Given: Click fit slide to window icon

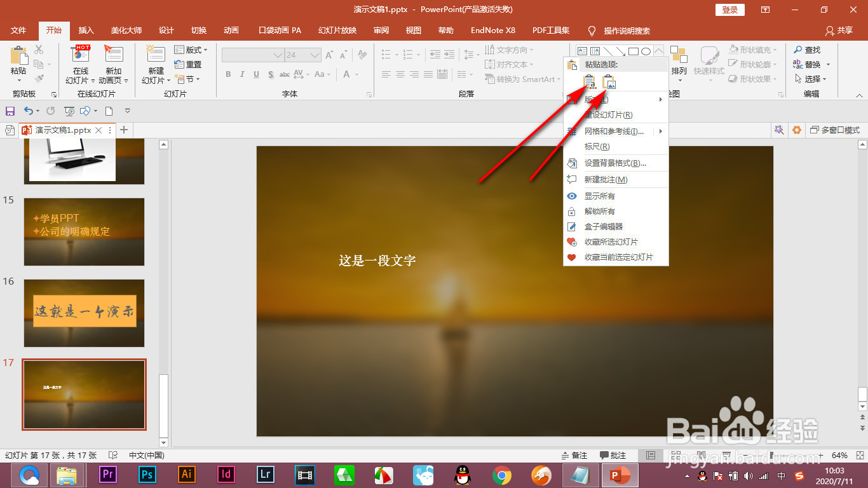Looking at the screenshot, I should click(860, 456).
